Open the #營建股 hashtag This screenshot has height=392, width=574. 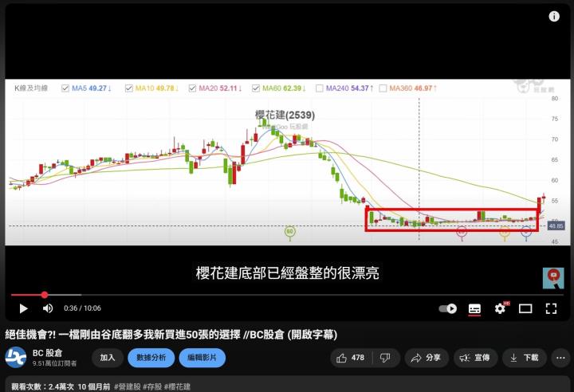pos(127,386)
